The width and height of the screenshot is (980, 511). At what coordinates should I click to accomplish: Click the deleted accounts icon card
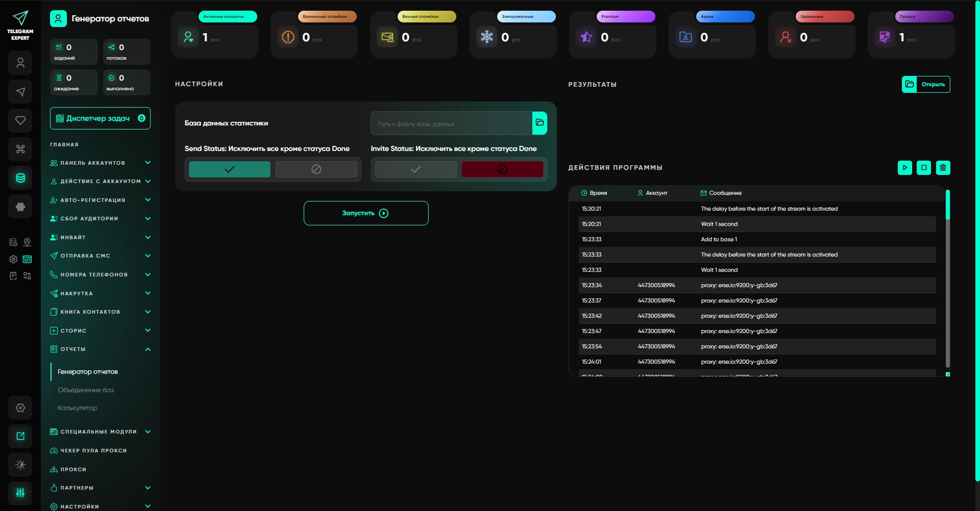[786, 37]
